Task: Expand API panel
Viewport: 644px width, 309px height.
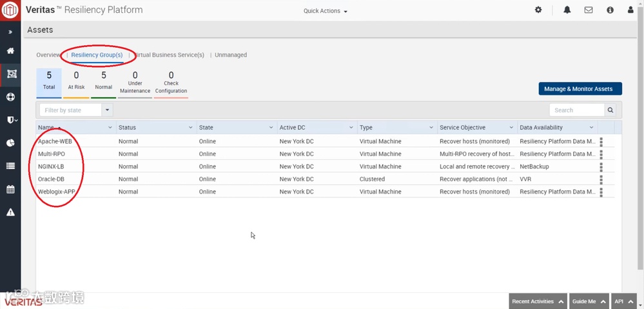Action: 624,301
